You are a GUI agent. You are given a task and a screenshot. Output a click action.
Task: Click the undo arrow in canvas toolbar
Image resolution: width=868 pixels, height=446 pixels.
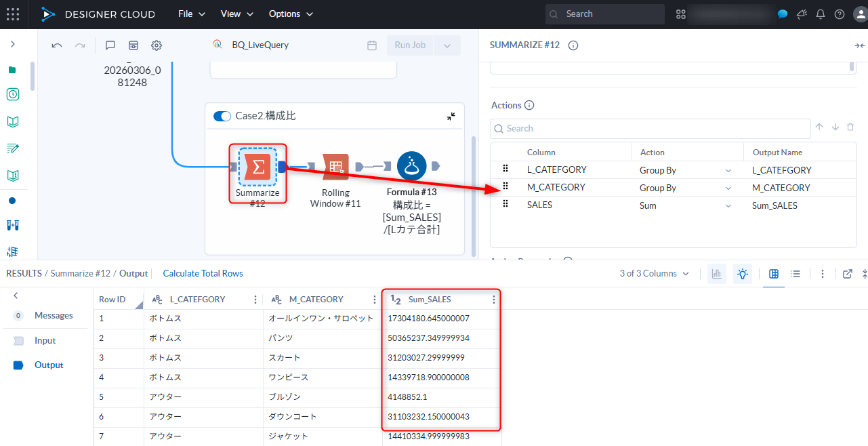coord(57,45)
